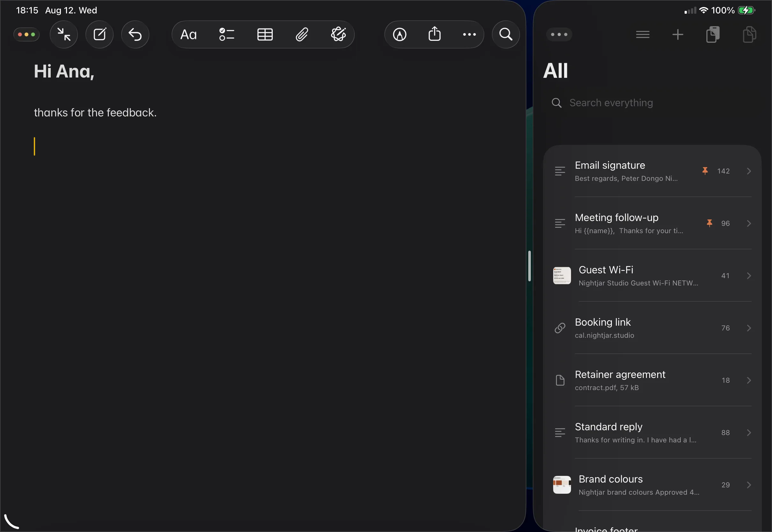Select the Retainer agreement clipping title

[620, 374]
